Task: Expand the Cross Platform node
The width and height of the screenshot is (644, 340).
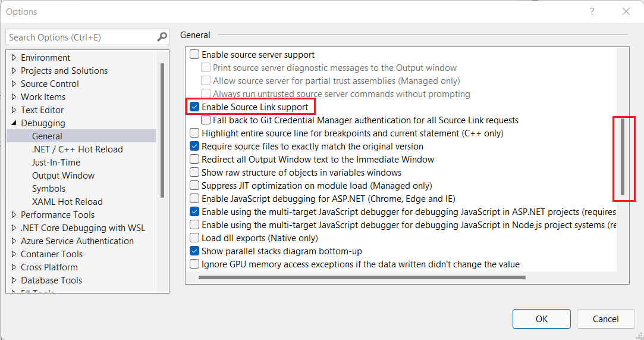Action: (x=14, y=267)
